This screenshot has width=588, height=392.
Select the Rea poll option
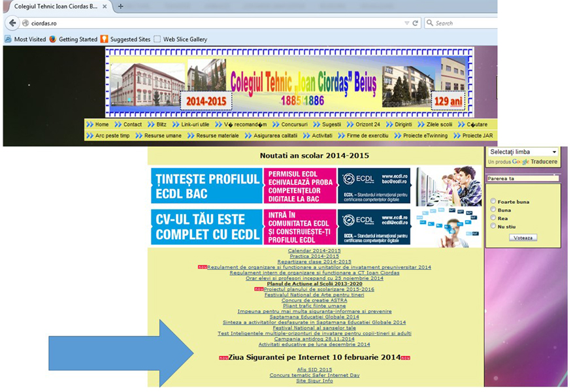pyautogui.click(x=493, y=218)
